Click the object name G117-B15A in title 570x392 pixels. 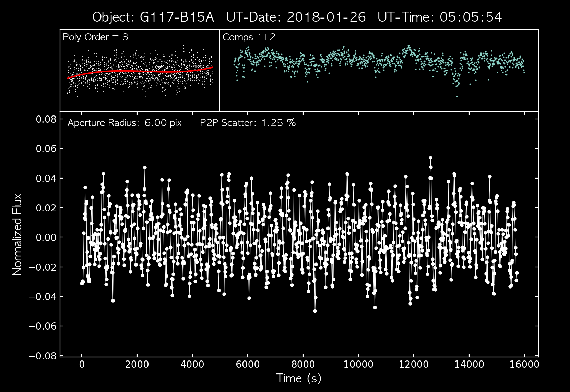(177, 17)
